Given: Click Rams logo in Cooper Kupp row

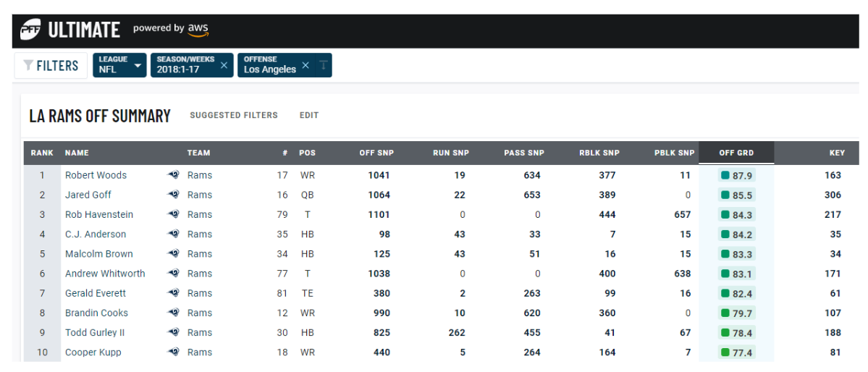Looking at the screenshot, I should [173, 352].
